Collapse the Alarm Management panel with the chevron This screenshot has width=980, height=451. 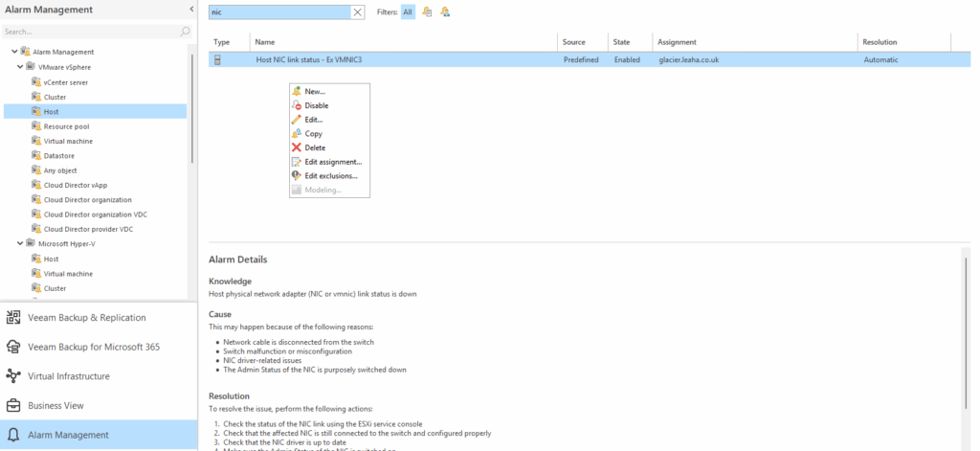pos(191,10)
